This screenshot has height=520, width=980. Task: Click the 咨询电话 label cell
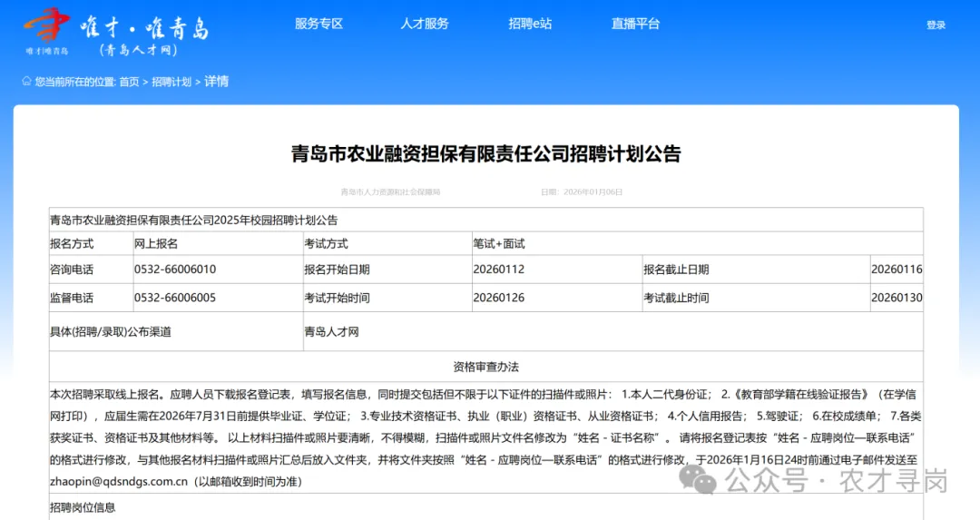[x=92, y=270]
